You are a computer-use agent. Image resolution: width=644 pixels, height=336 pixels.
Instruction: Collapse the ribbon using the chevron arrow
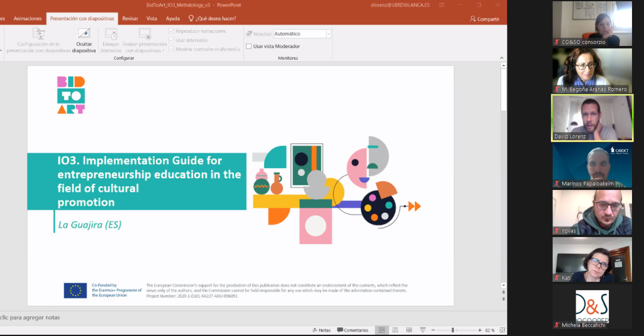coord(501,57)
